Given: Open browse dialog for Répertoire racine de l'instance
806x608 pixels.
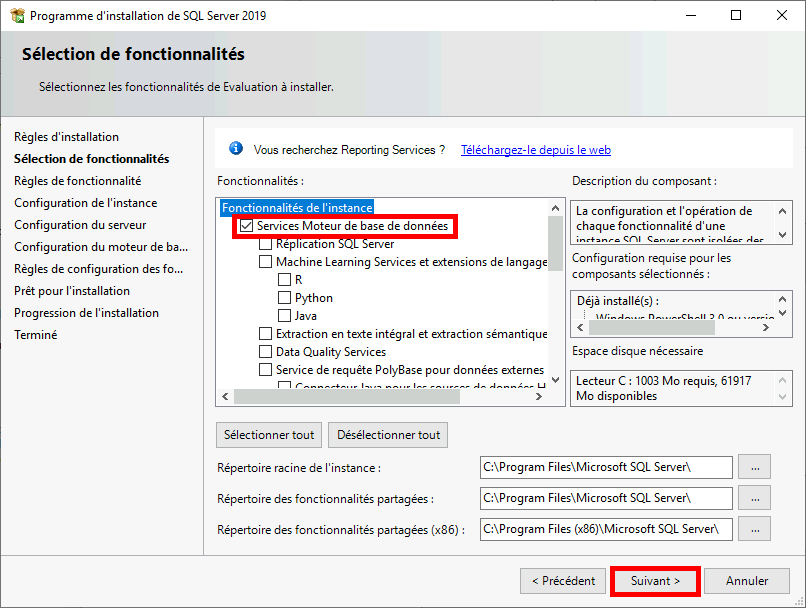Looking at the screenshot, I should (755, 467).
